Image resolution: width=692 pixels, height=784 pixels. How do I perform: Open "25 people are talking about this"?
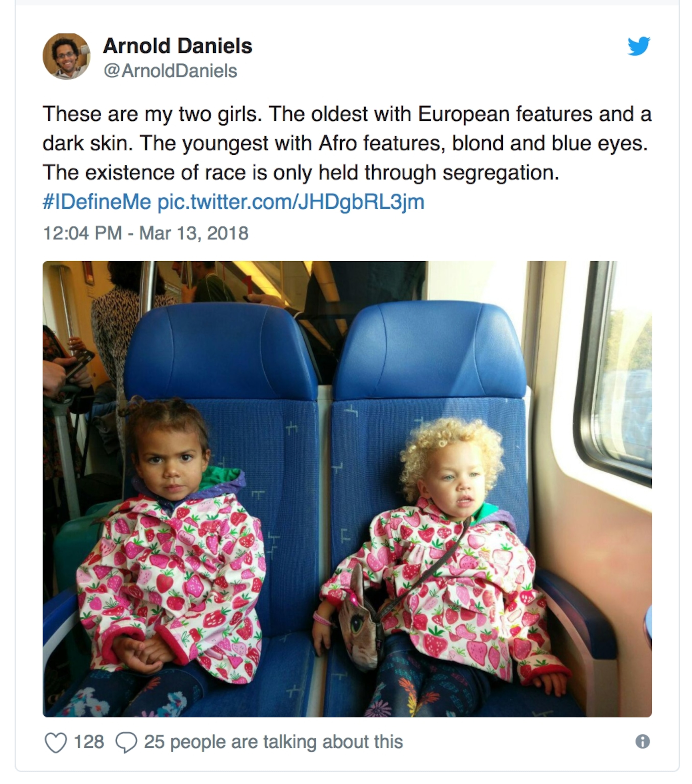click(274, 742)
